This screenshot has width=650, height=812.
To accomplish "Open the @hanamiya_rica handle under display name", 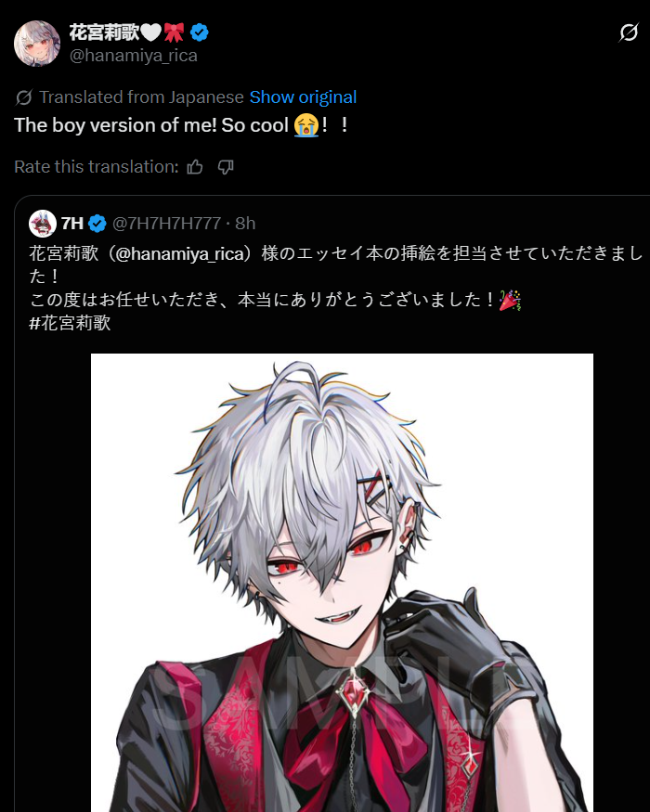I will click(x=133, y=56).
